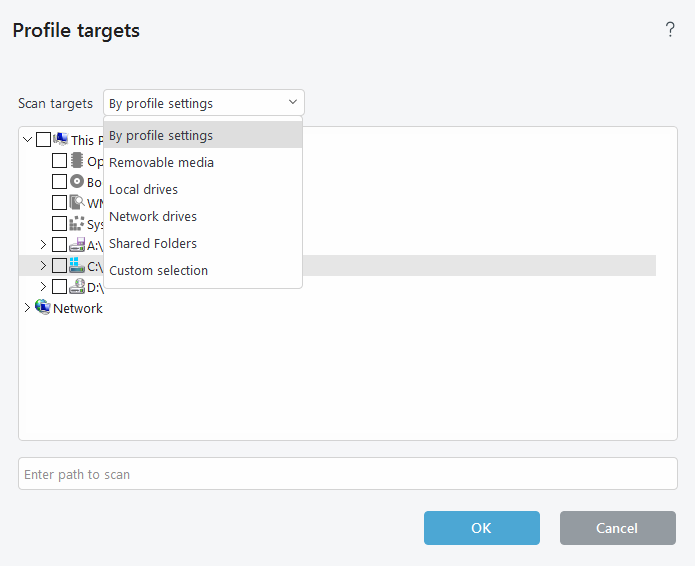Click the WMI database icon
The height and width of the screenshot is (566, 695).
(x=77, y=203)
